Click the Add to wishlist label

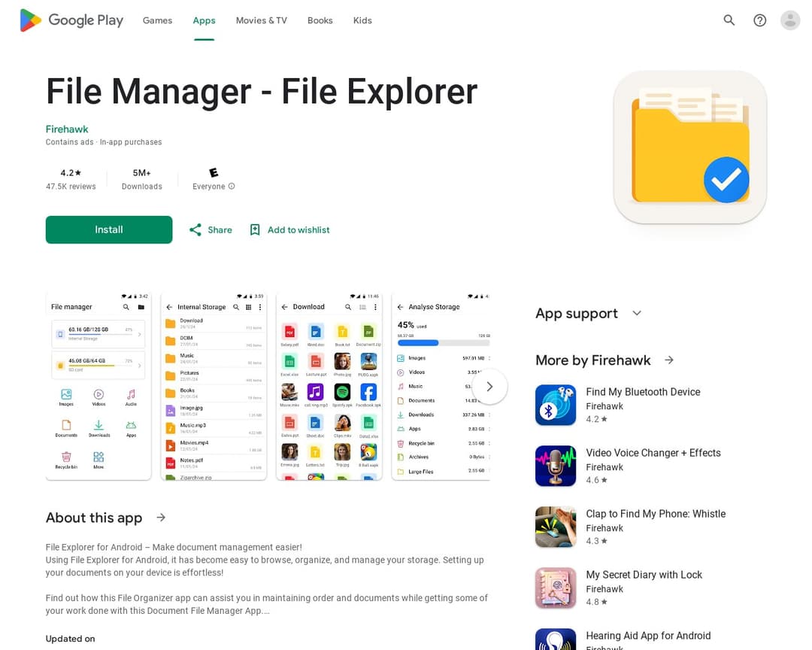298,229
